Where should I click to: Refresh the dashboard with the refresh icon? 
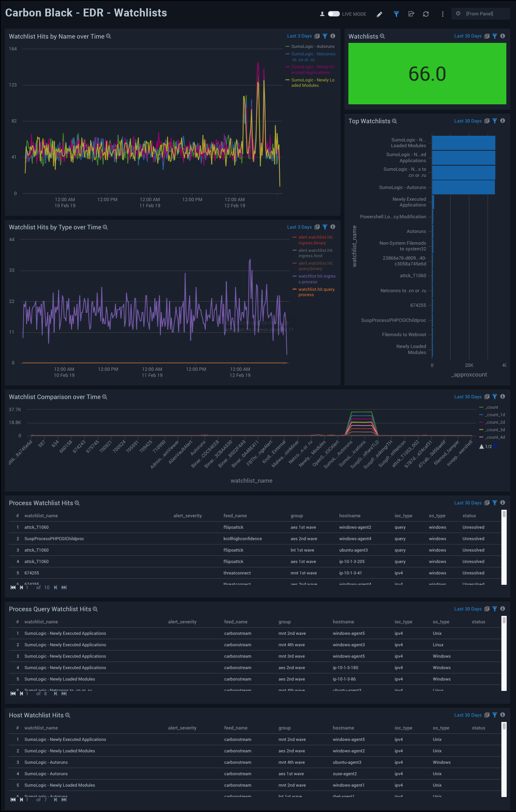click(x=426, y=14)
